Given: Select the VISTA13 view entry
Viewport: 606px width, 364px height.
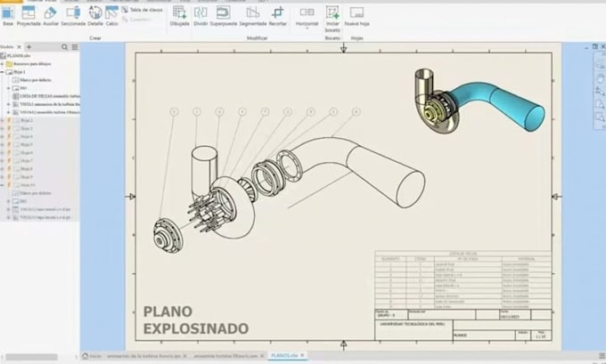Looking at the screenshot, I should click(x=42, y=217).
